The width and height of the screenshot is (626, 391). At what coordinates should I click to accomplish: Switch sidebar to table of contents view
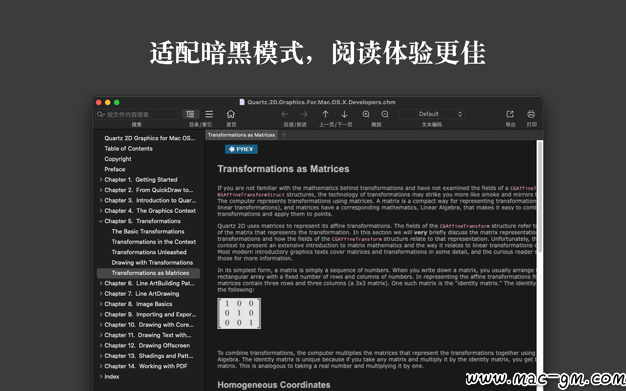(x=190, y=114)
